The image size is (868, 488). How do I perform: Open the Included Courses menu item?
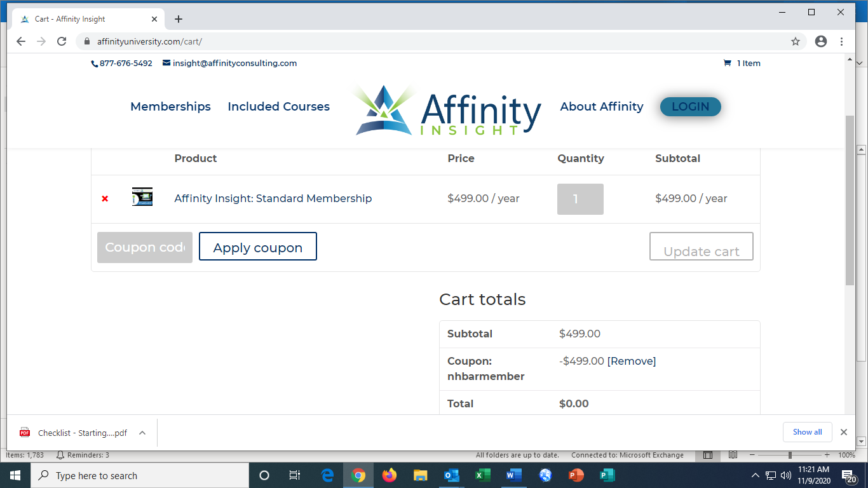click(x=279, y=107)
